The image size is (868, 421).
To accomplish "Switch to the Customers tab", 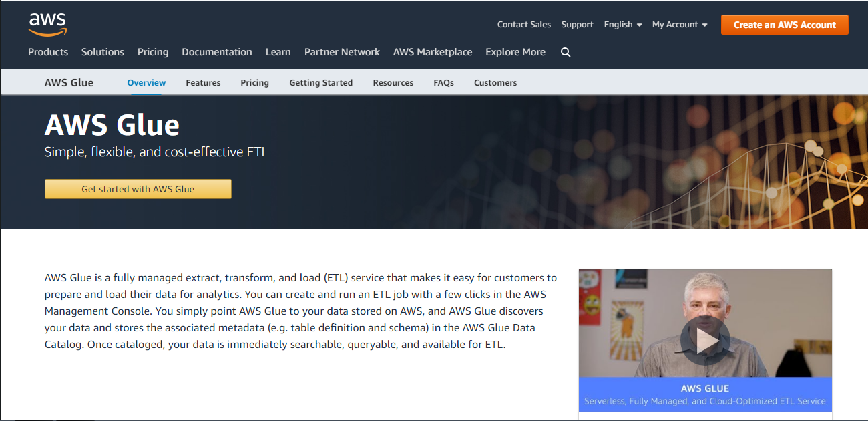I will 495,83.
